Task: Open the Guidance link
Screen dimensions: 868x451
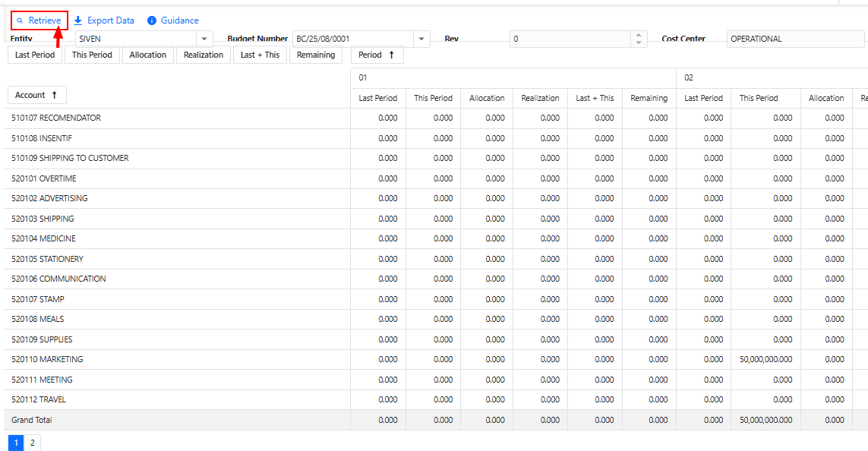Action: pos(172,20)
